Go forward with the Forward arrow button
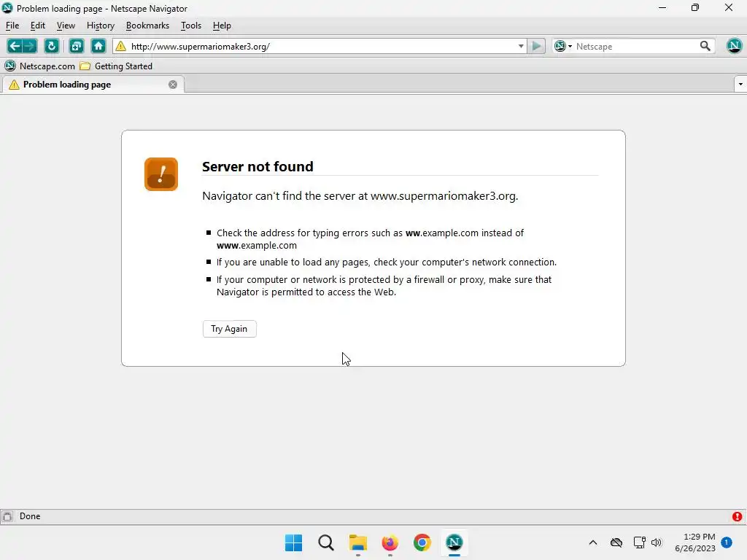The height and width of the screenshot is (560, 747). click(x=29, y=46)
